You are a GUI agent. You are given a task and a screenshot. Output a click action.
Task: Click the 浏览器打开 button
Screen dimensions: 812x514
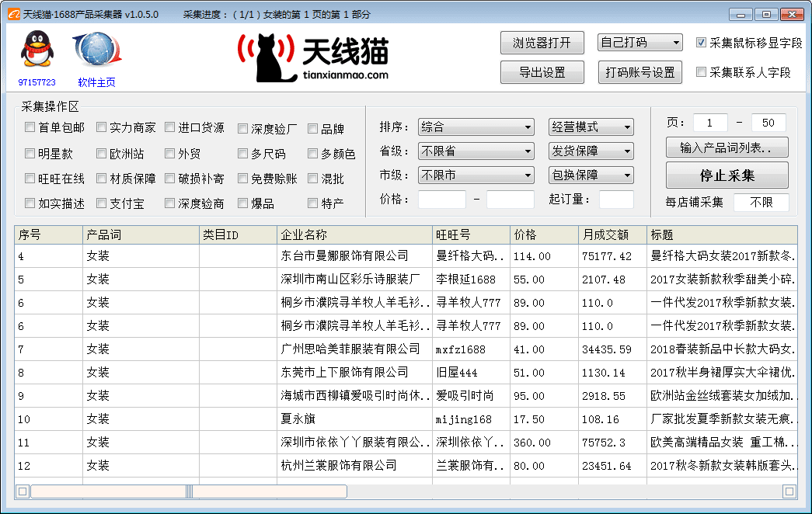coord(542,43)
